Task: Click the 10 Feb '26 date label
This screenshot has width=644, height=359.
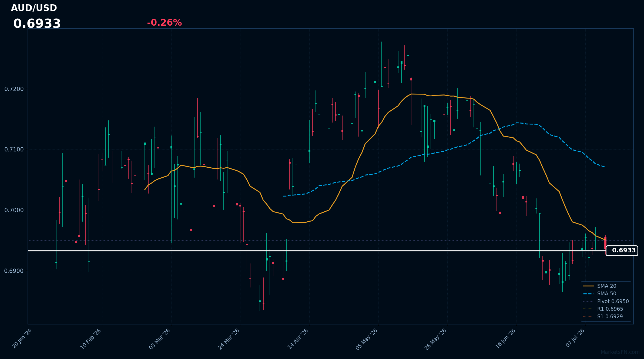Action: 91,338
